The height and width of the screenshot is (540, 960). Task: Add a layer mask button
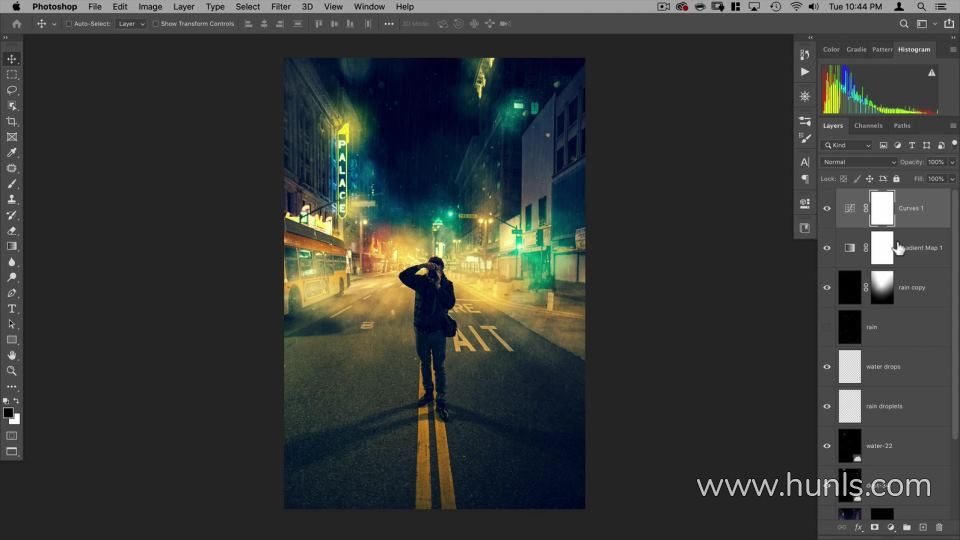point(874,527)
